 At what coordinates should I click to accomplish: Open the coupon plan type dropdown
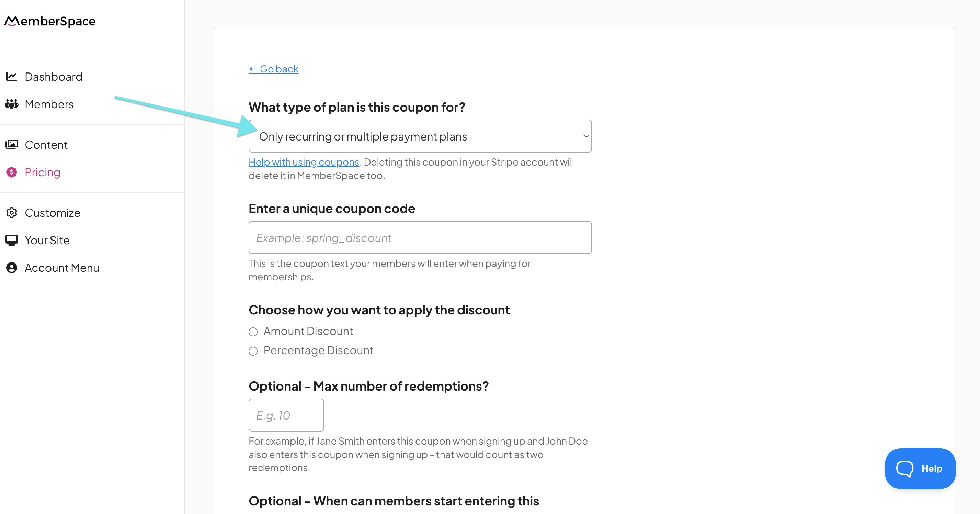(420, 136)
